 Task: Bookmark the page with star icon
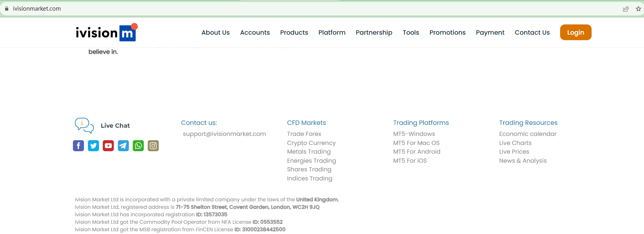[x=638, y=9]
